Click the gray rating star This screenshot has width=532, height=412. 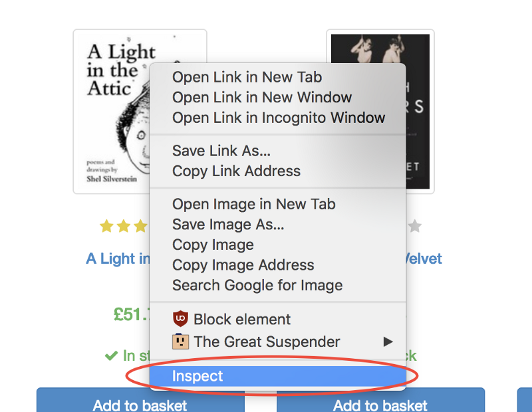pos(415,227)
